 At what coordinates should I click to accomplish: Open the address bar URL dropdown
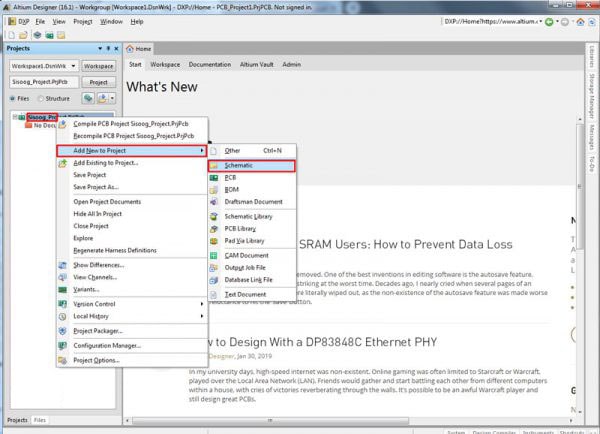coord(541,22)
